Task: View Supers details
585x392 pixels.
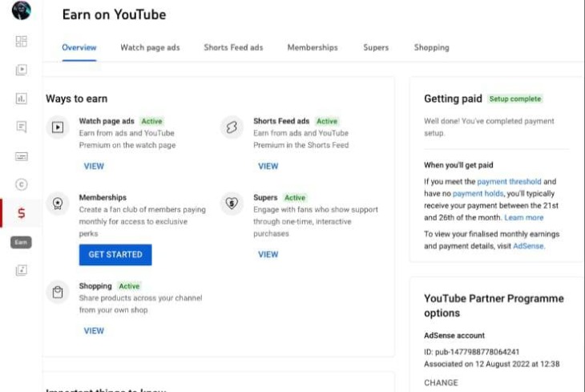Action: click(268, 254)
